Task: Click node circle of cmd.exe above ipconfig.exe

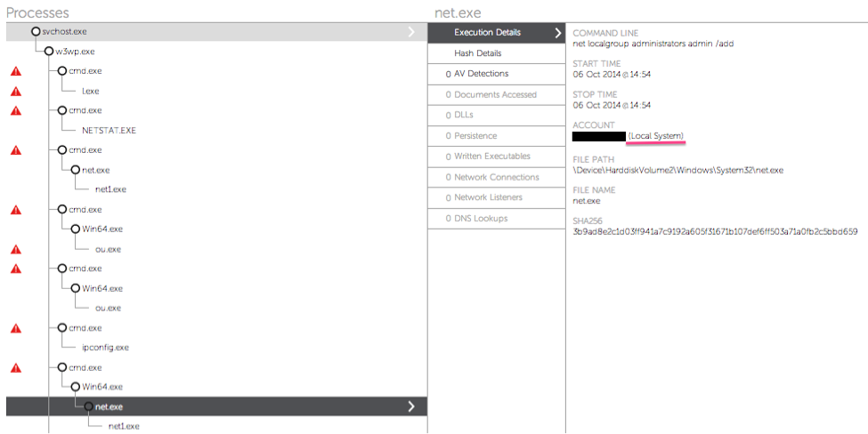Action: coord(62,328)
